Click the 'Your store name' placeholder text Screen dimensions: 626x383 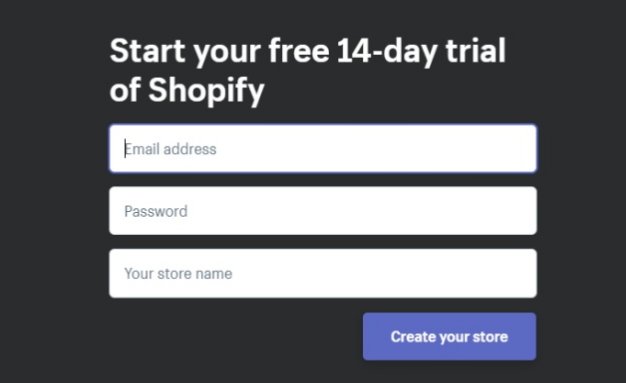pos(178,274)
